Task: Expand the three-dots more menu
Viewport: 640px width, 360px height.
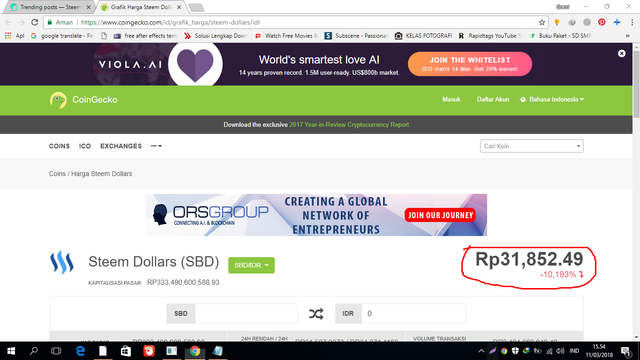Action: pyautogui.click(x=156, y=146)
